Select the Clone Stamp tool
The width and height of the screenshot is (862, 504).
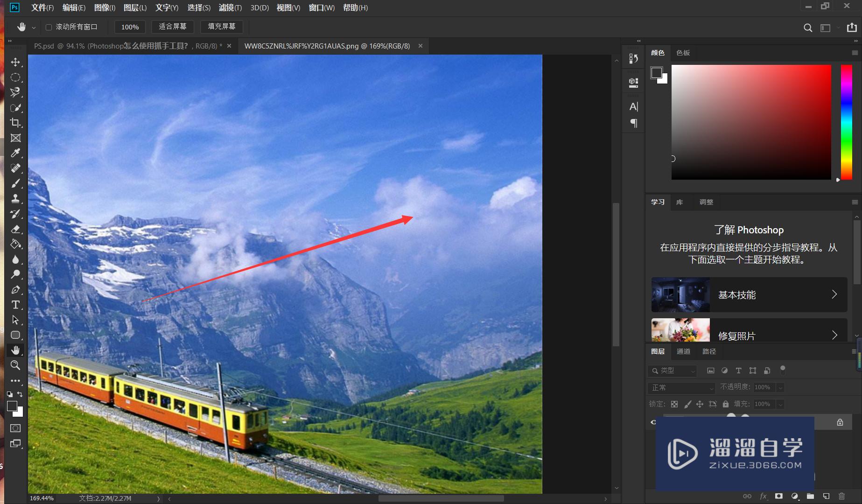point(15,198)
